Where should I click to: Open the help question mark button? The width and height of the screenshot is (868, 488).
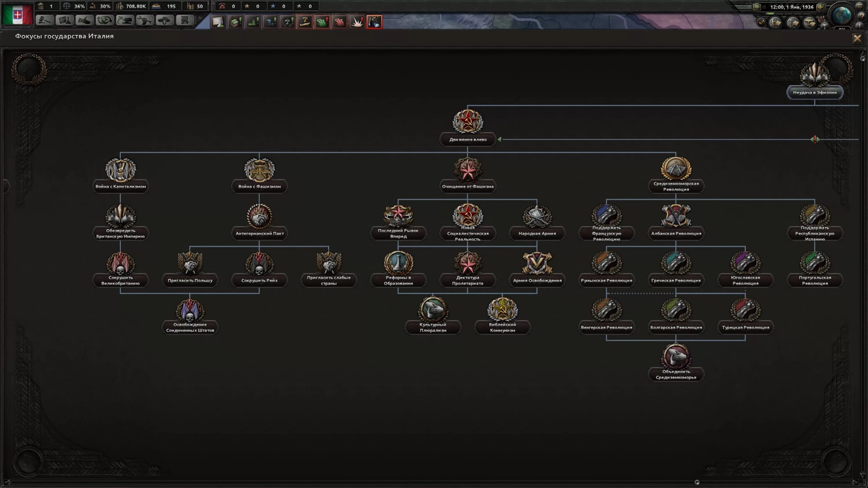[x=862, y=16]
